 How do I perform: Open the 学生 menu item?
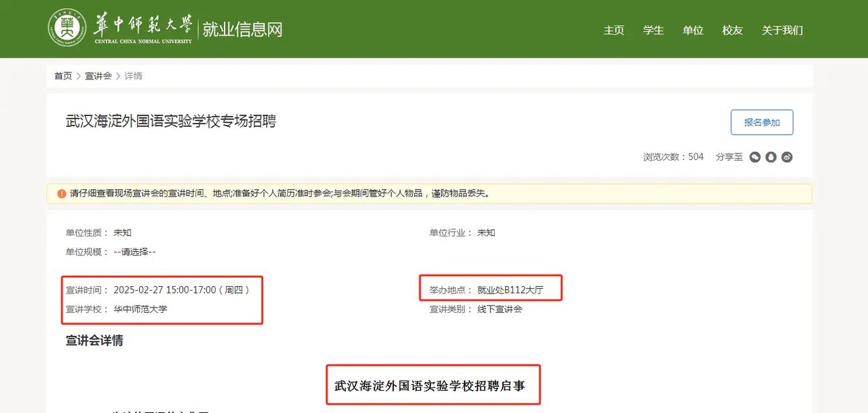[653, 30]
